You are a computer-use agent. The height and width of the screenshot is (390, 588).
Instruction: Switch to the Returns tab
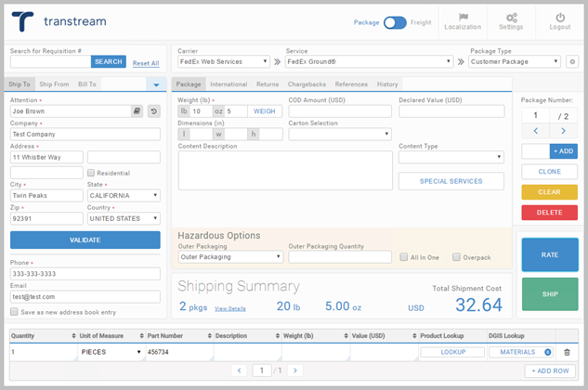tap(268, 84)
